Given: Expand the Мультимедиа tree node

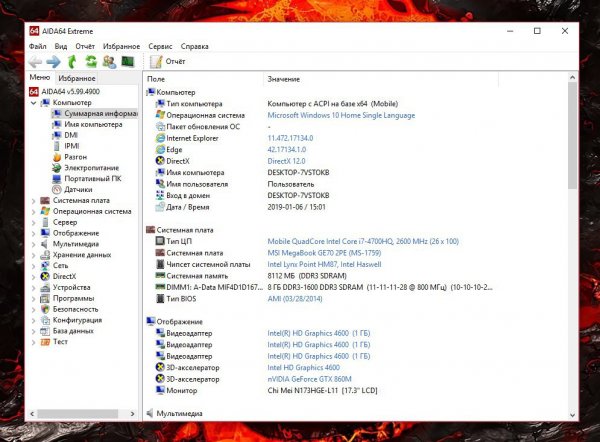Looking at the screenshot, I should click(x=34, y=244).
